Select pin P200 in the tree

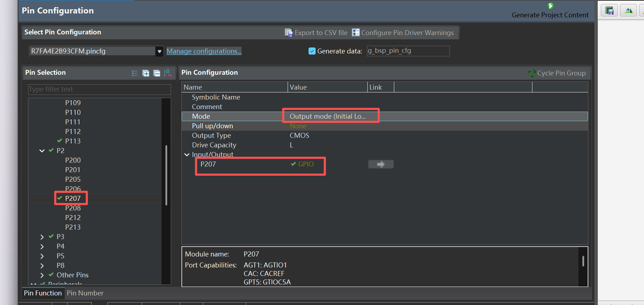[73, 160]
